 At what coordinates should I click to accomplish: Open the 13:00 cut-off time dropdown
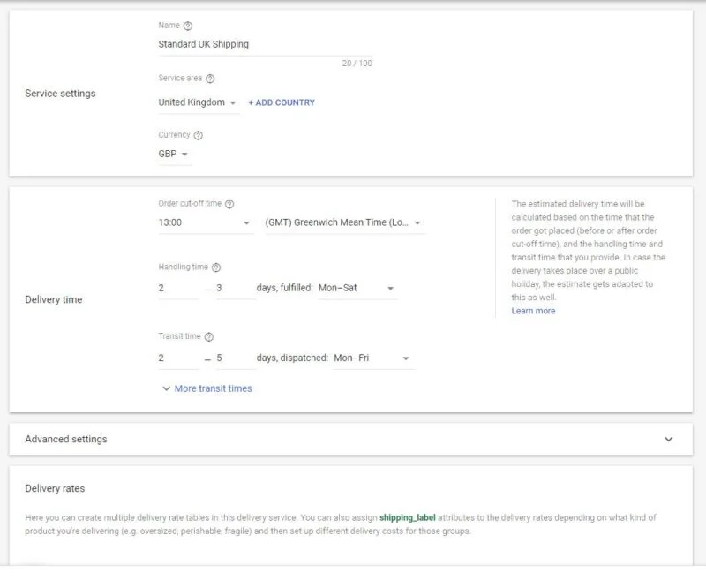click(x=203, y=222)
